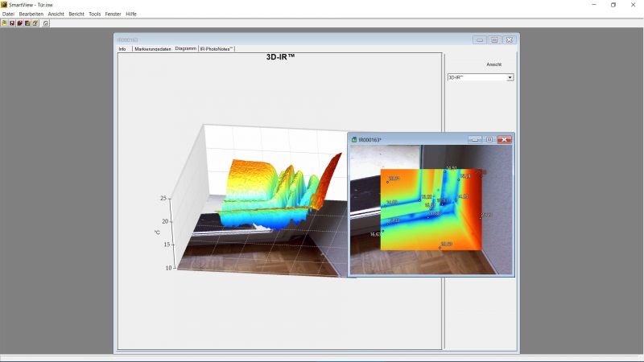Close the small IR000163 thermal image window
644x362 pixels.
[x=505, y=140]
